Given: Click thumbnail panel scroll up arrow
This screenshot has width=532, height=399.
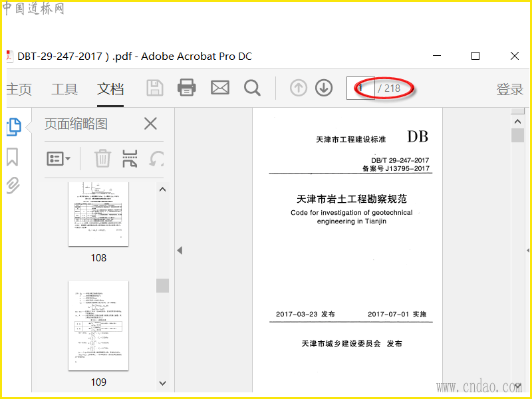Looking at the screenshot, I should point(162,190).
